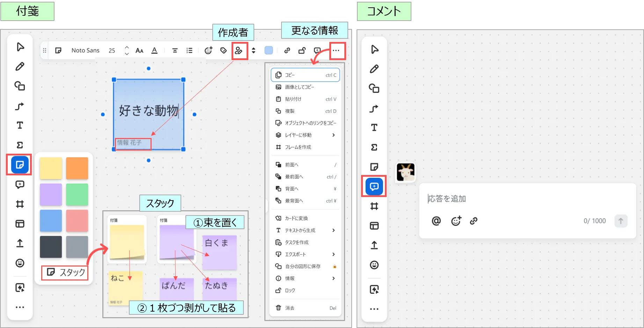Expand the レイヤーに移動 submenu
Image resolution: width=644 pixels, height=328 pixels.
(334, 135)
